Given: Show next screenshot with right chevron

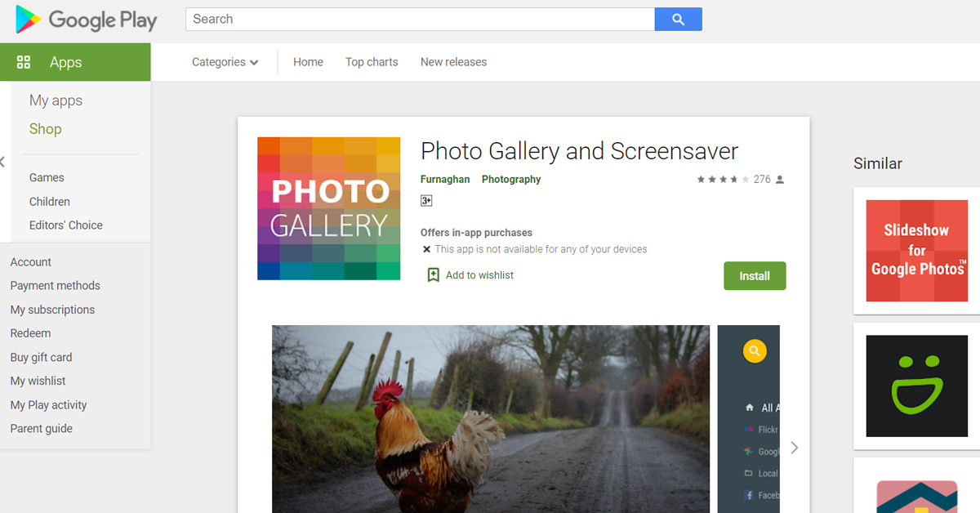Looking at the screenshot, I should [x=794, y=448].
